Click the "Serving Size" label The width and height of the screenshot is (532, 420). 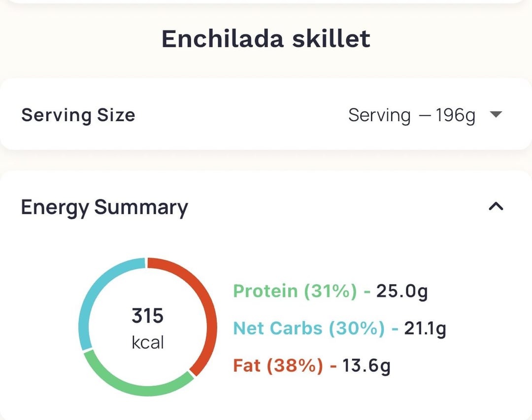(x=78, y=115)
